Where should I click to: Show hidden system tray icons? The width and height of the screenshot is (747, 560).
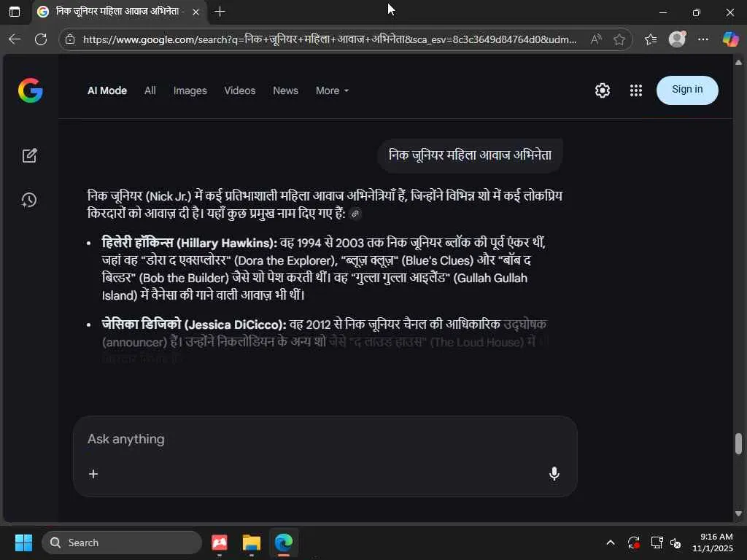[x=611, y=542]
